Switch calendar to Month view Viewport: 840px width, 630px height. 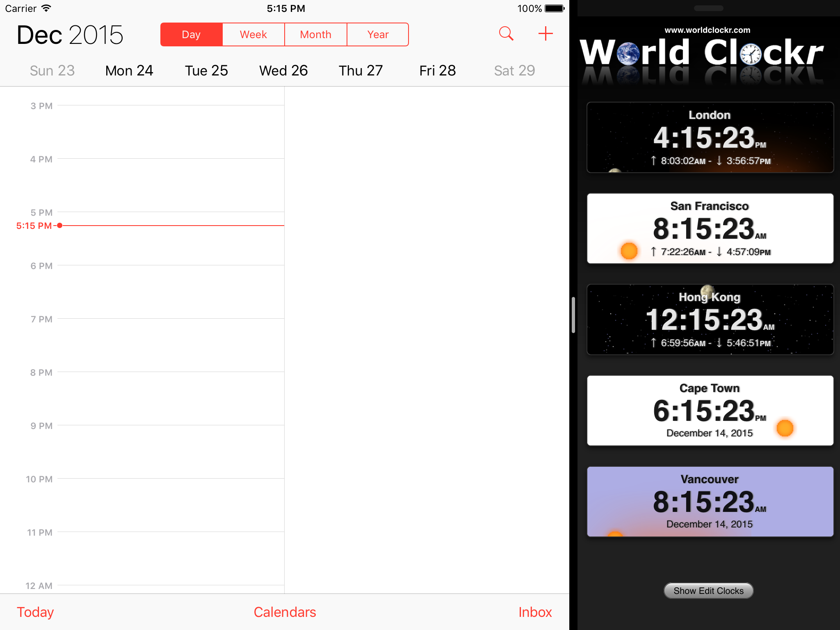(315, 34)
